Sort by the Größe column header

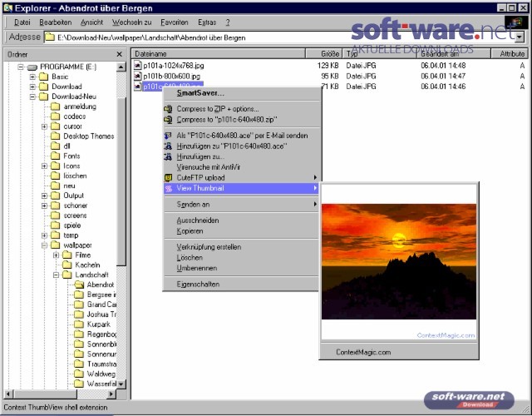[x=323, y=53]
